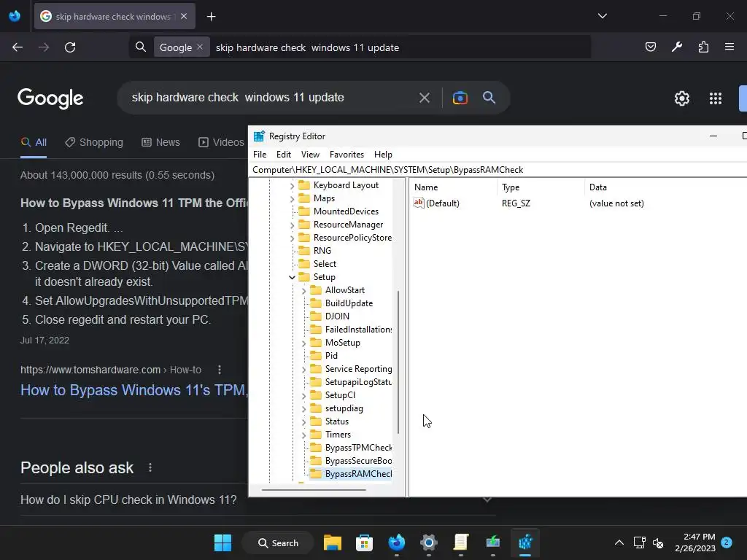Open the browser extensions icon
This screenshot has height=560, width=747.
(703, 47)
